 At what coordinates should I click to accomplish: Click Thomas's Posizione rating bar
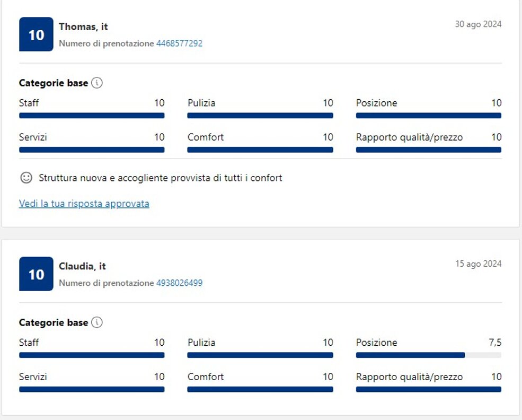(x=428, y=116)
